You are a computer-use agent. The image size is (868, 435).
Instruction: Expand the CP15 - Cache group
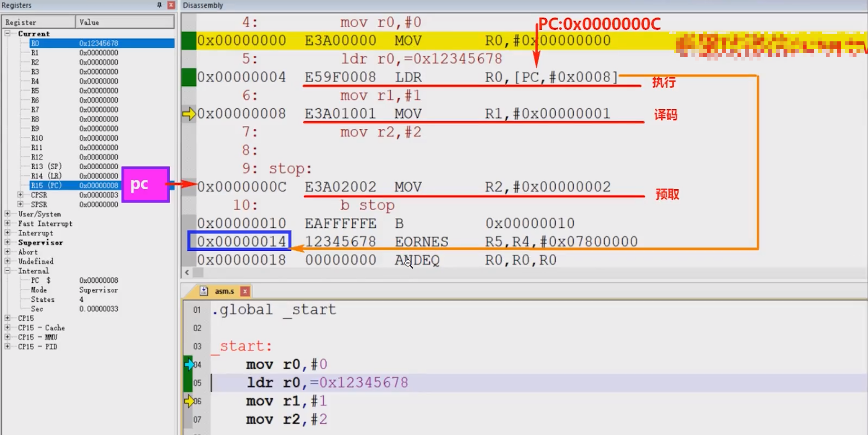(x=8, y=328)
